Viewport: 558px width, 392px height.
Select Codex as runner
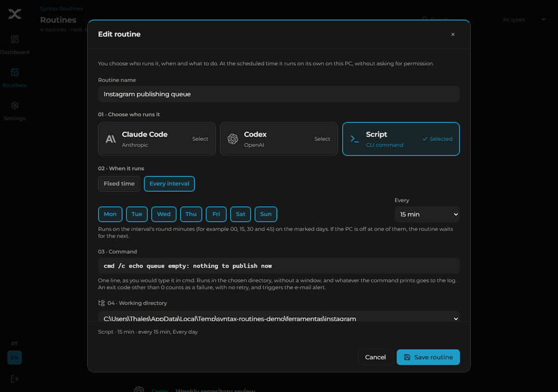[x=279, y=139]
